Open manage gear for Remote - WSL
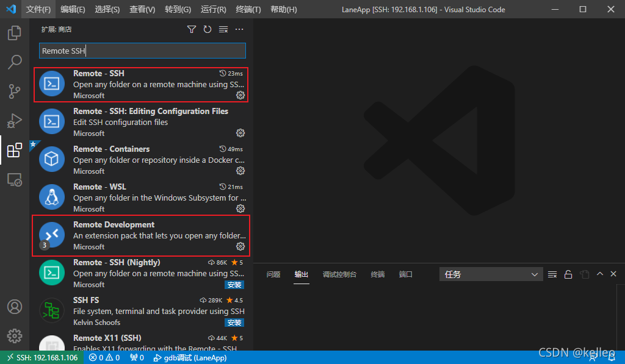 (240, 209)
